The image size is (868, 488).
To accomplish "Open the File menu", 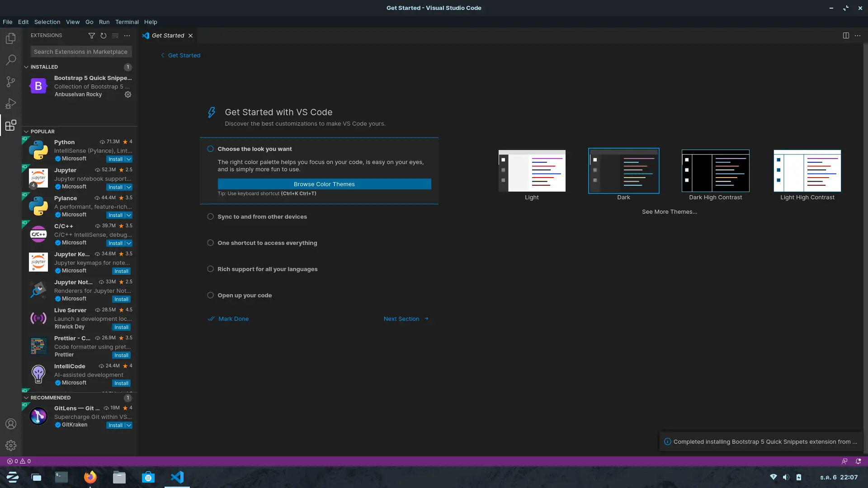I will click(7, 22).
